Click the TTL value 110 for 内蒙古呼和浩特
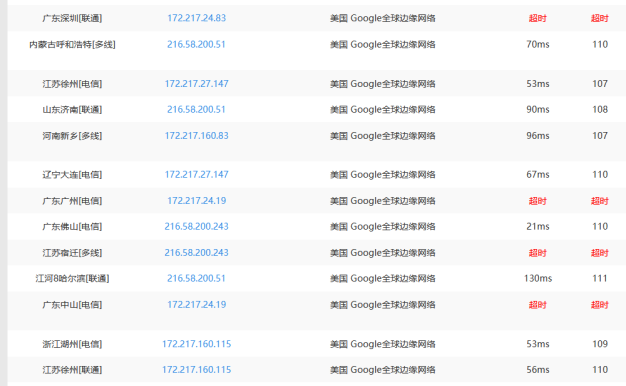626x386 pixels. [x=600, y=44]
